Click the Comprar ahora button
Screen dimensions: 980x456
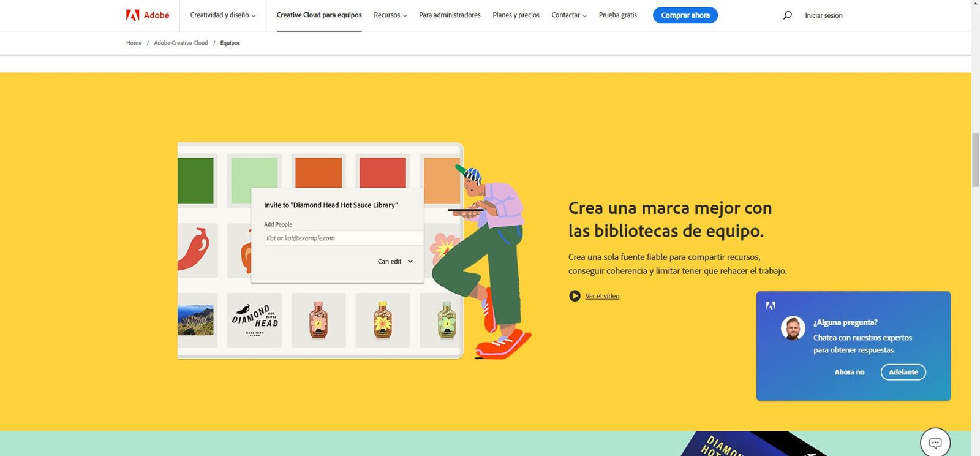coord(685,15)
